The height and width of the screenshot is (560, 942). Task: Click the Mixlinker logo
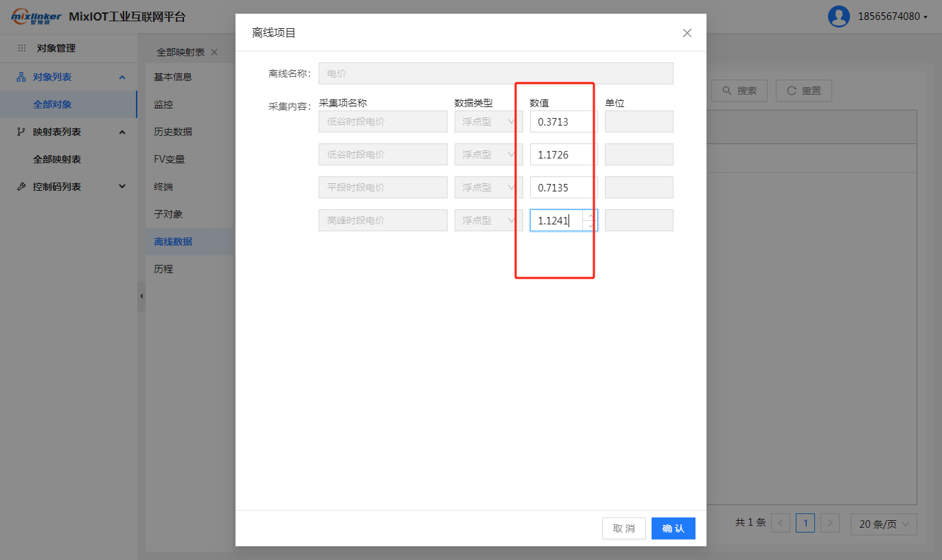[x=36, y=17]
